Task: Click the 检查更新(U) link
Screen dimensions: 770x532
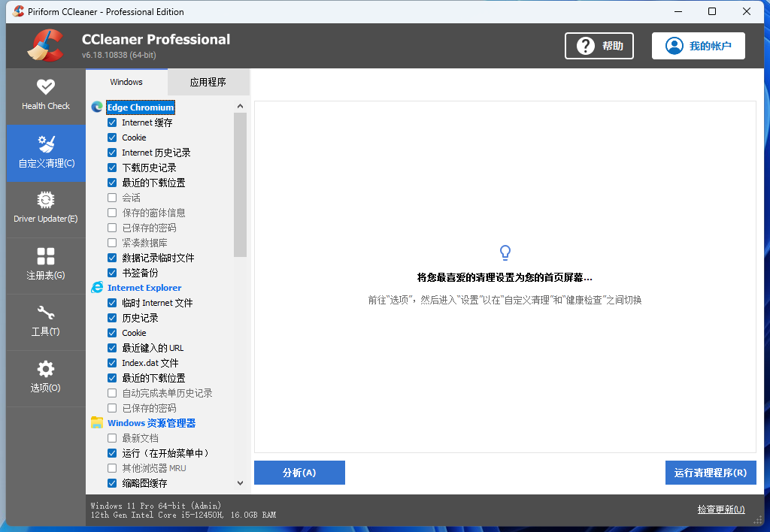Action: 721,509
